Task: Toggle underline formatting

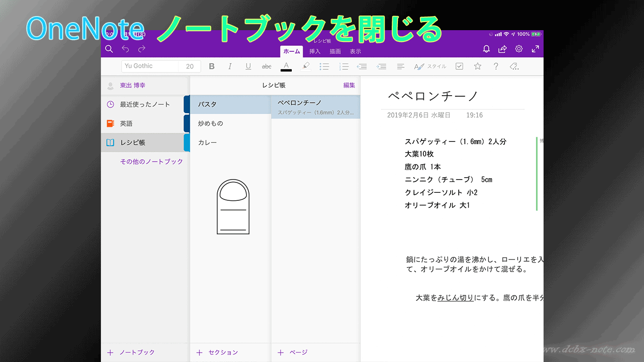Action: [248, 66]
